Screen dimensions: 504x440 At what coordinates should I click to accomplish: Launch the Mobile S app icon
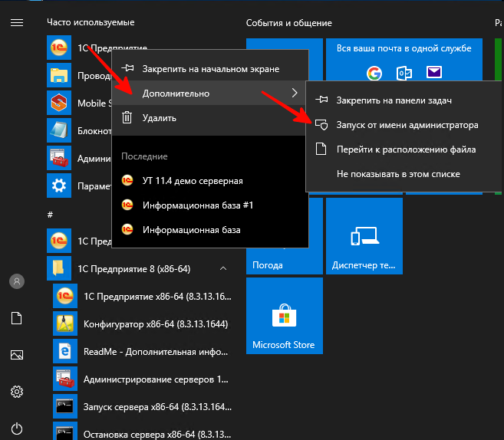59,103
